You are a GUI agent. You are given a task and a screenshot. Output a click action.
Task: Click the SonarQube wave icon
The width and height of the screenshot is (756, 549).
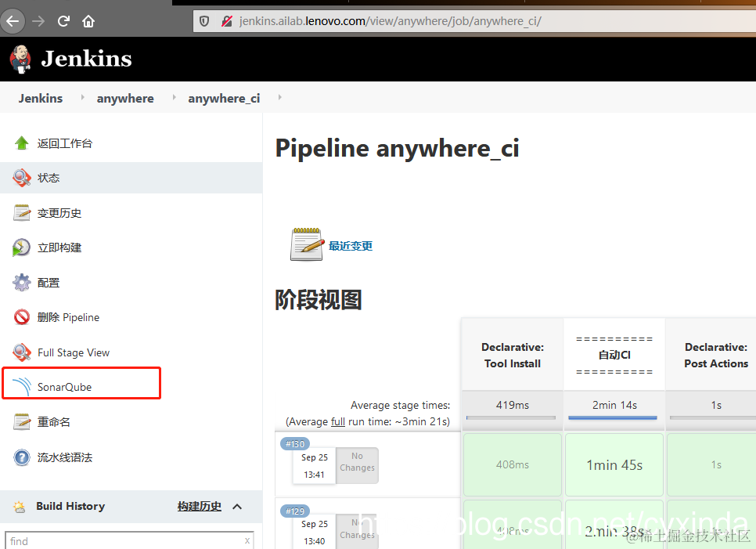click(22, 386)
